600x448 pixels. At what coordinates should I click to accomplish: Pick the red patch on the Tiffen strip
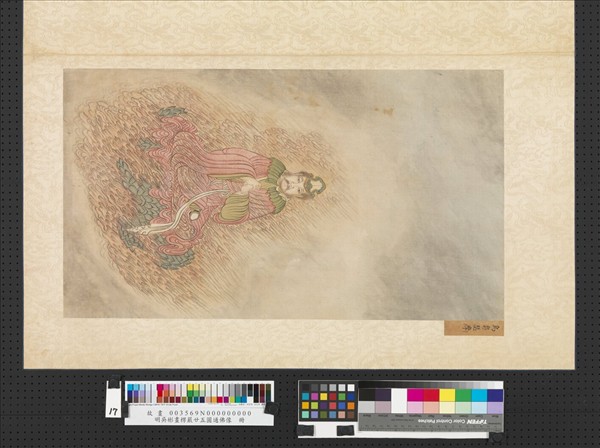pyautogui.click(x=431, y=395)
